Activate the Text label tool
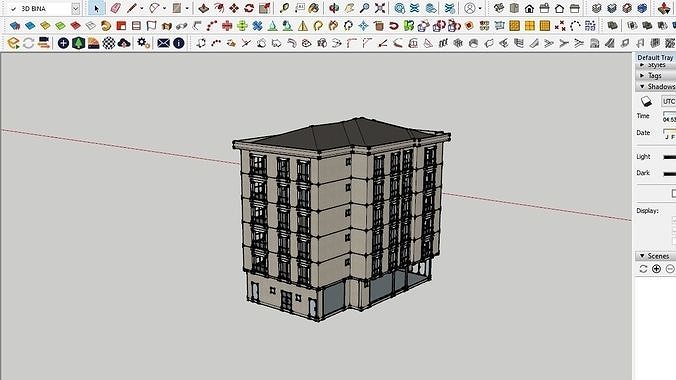 pos(299,8)
